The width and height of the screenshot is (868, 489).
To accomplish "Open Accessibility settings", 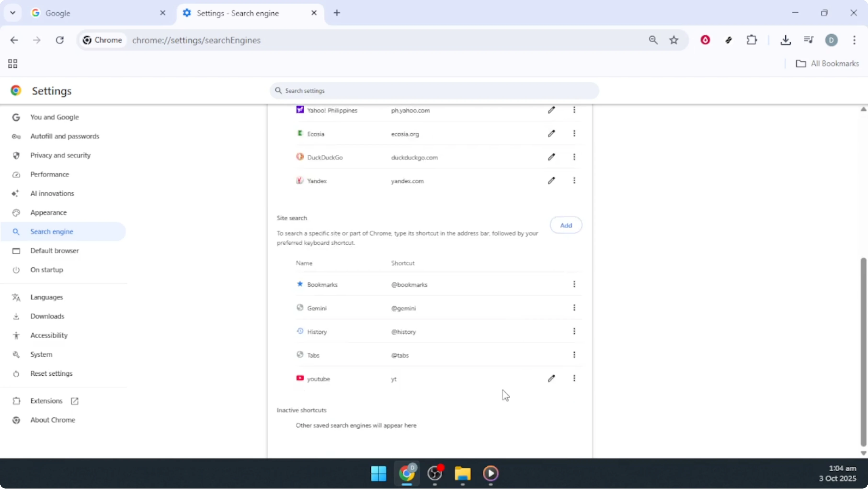I will (x=63, y=336).
